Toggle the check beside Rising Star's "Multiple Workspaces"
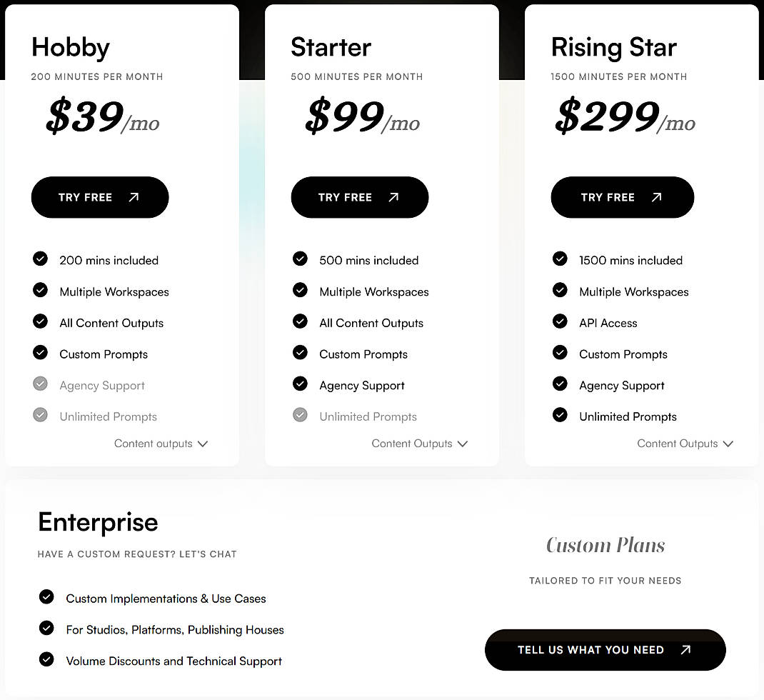The height and width of the screenshot is (700, 764). pyautogui.click(x=560, y=290)
